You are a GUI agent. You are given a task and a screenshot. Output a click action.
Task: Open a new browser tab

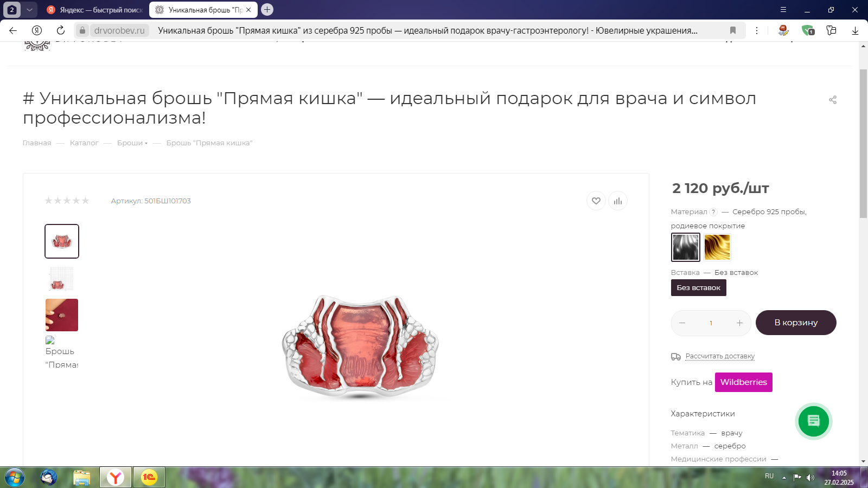click(267, 10)
